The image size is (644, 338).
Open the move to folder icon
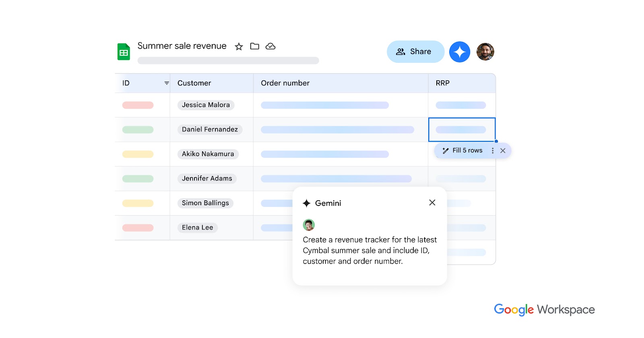click(x=254, y=46)
